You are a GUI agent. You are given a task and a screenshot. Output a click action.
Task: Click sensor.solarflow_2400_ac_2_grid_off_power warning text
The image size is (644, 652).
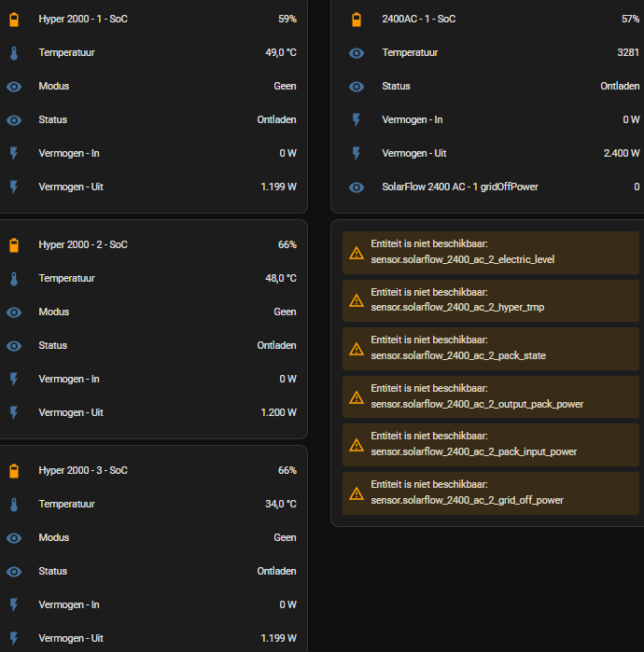coord(468,501)
